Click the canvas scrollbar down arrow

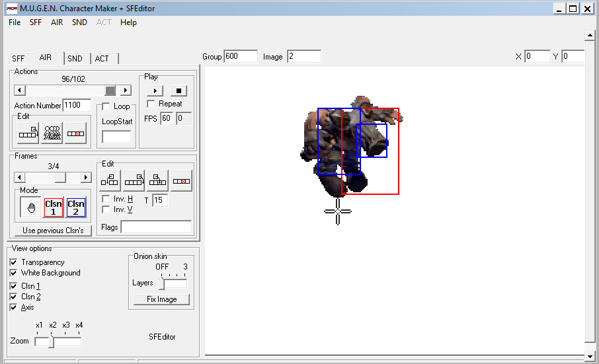(590, 356)
